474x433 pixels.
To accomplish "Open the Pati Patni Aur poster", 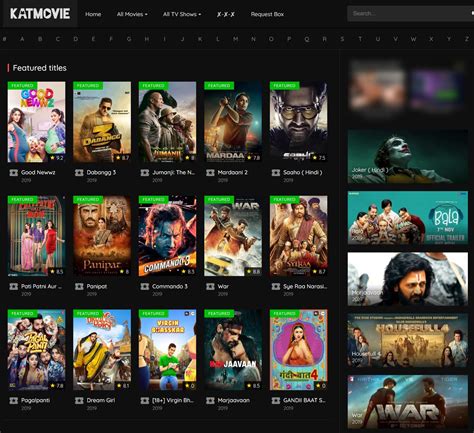I will point(36,236).
